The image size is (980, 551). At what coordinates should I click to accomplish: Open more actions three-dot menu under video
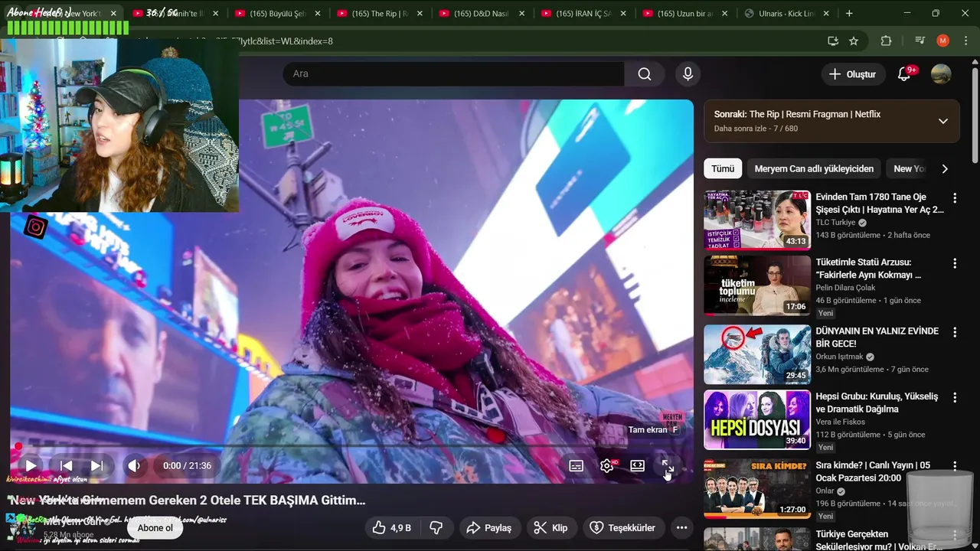point(681,528)
